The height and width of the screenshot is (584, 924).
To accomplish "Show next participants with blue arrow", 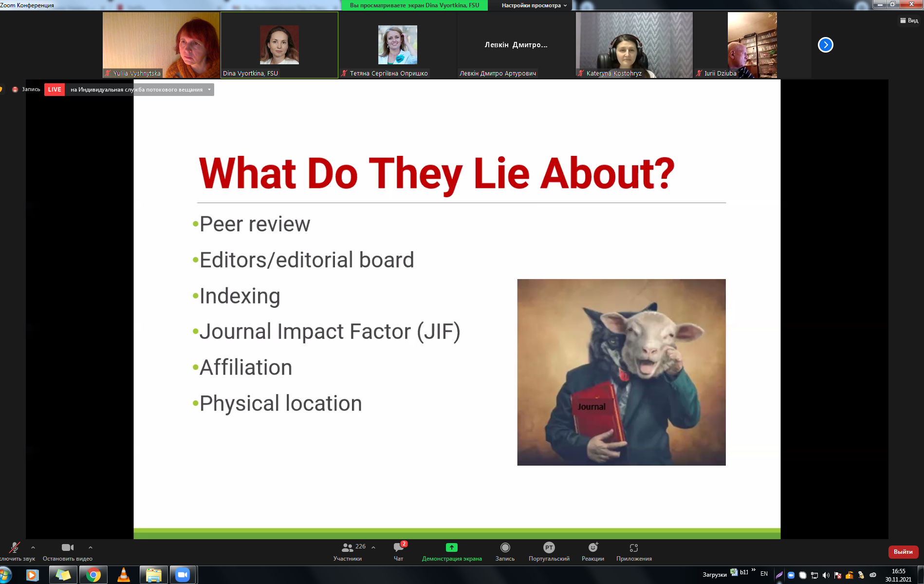I will tap(825, 45).
